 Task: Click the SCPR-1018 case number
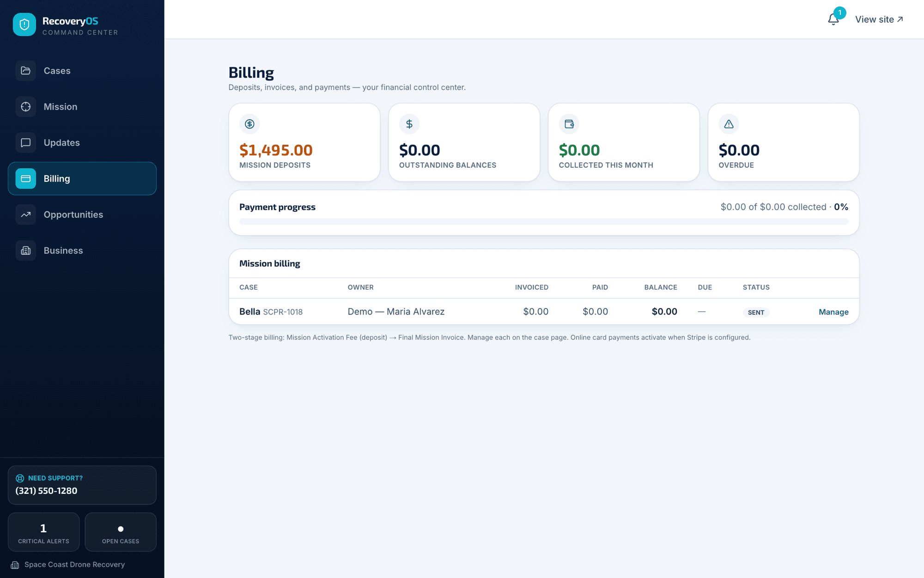pyautogui.click(x=283, y=312)
